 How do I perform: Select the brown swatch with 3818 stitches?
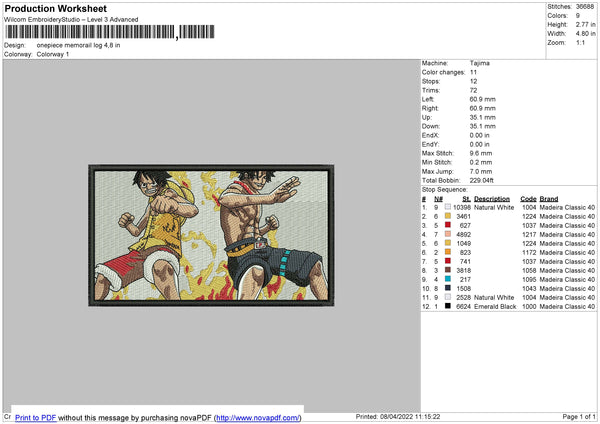448,270
